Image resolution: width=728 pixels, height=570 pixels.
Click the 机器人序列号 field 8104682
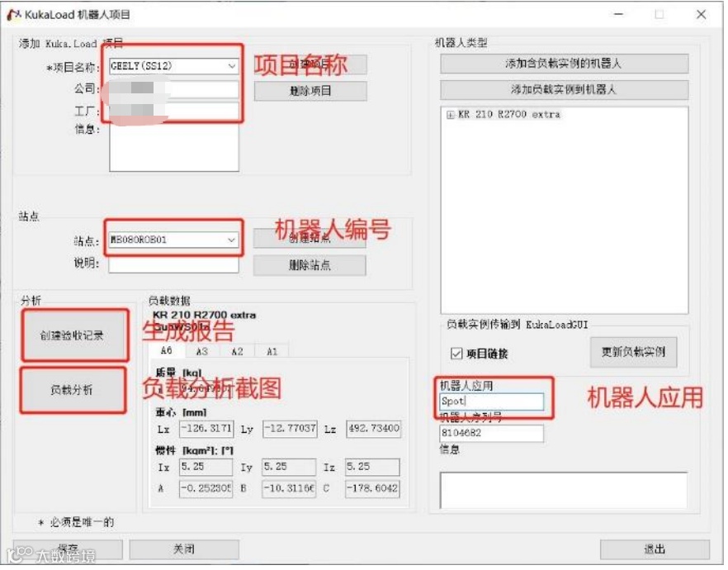492,433
